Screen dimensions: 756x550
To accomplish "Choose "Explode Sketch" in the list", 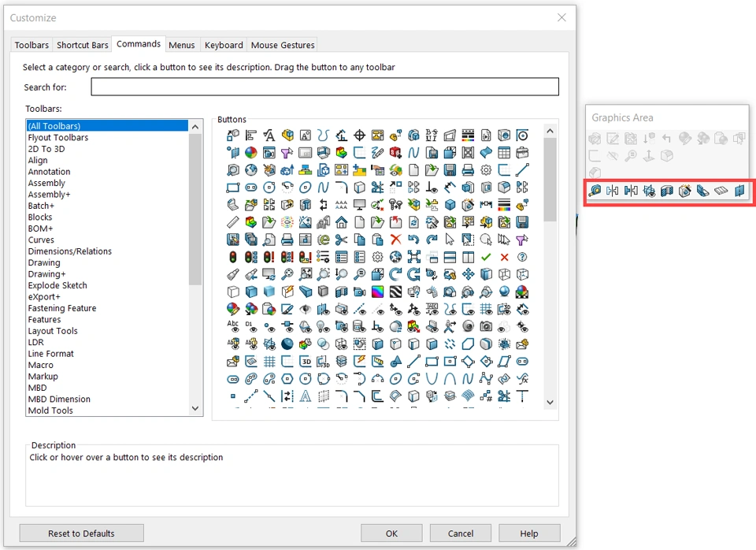I will (57, 285).
